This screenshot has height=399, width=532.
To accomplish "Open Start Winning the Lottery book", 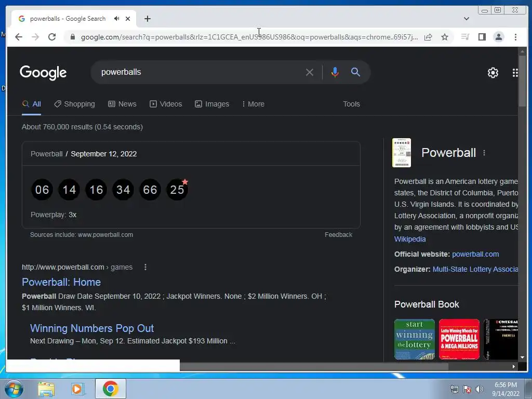I will coord(414,339).
